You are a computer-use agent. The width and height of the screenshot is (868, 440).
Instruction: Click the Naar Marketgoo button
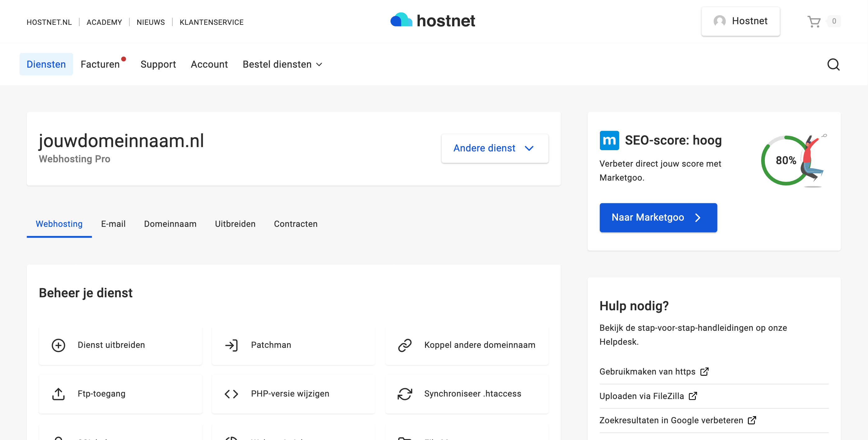coord(658,218)
